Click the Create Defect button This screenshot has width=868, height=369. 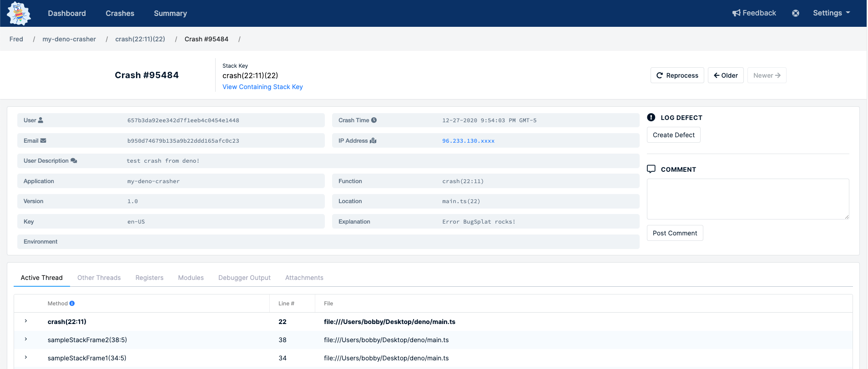(x=674, y=135)
